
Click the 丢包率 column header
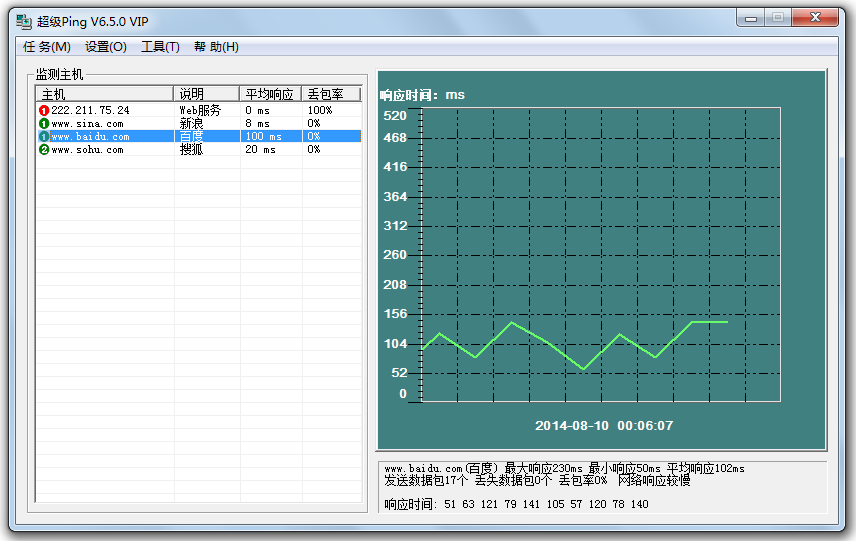tap(330, 94)
